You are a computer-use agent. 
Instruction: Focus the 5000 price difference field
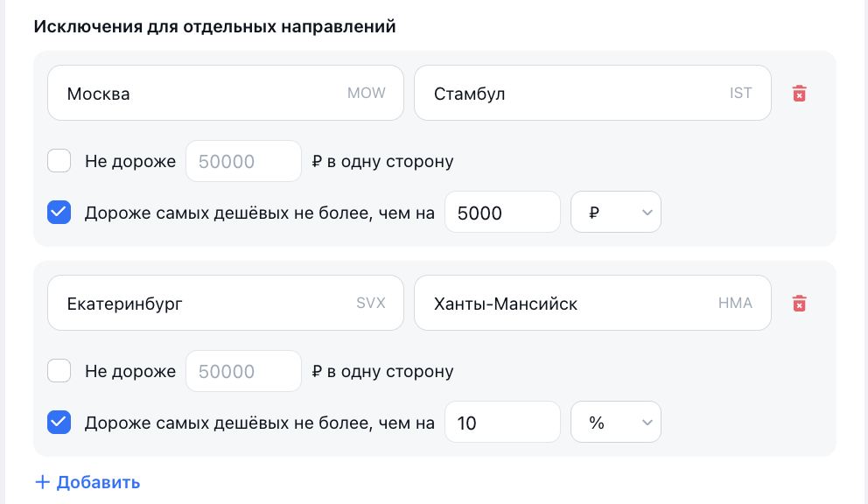[x=502, y=213]
